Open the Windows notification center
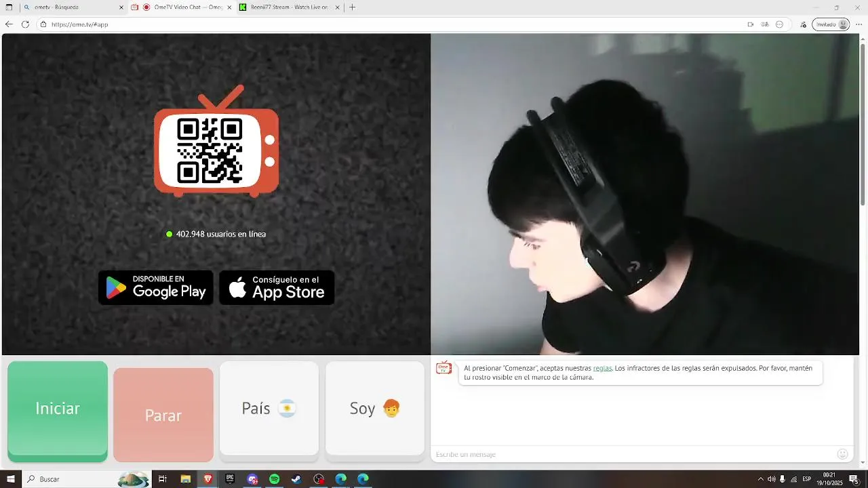Viewport: 868px width, 488px height. [x=854, y=479]
